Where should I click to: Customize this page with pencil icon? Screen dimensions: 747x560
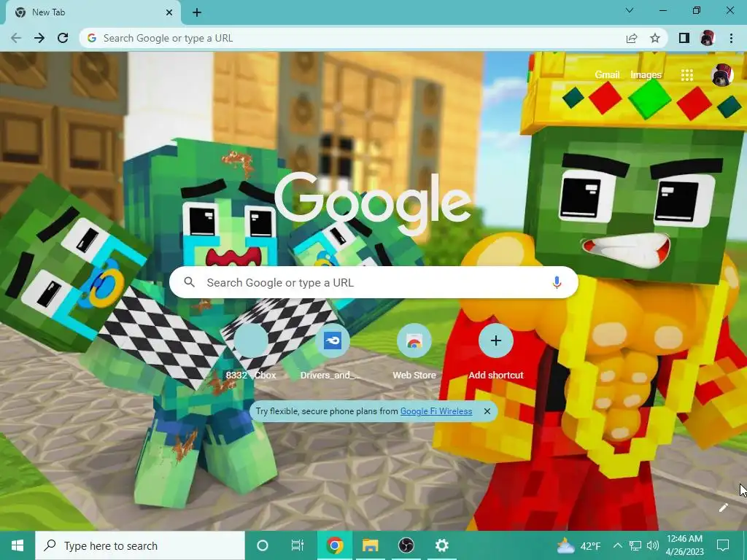(723, 507)
